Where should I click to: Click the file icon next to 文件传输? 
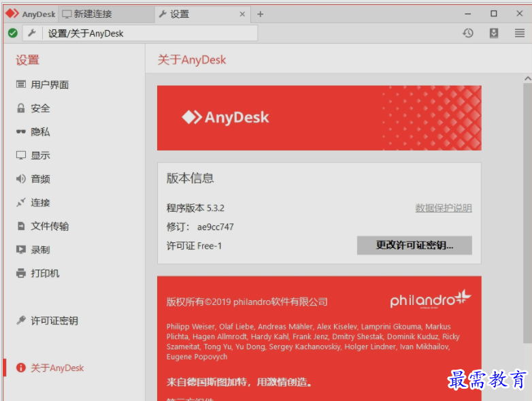pos(20,226)
